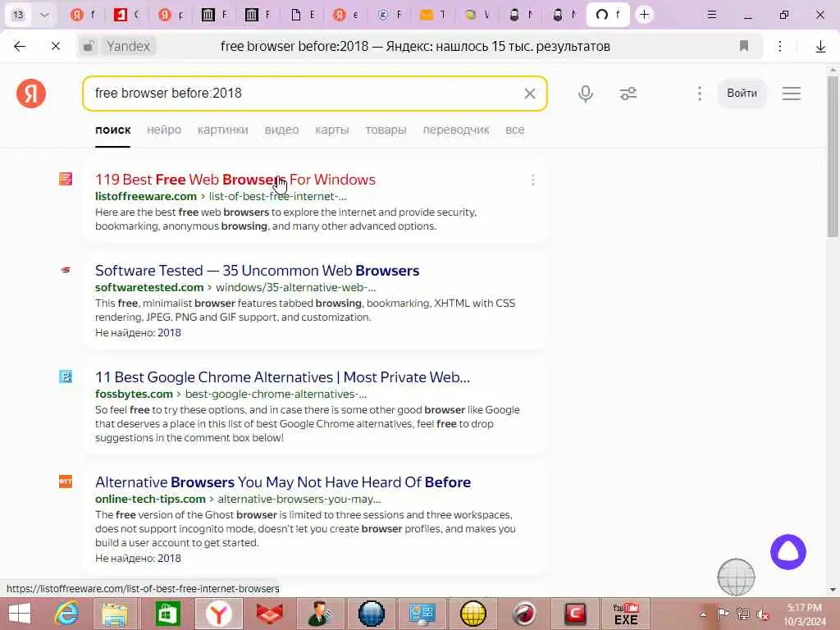Click the address bar page title

415,47
